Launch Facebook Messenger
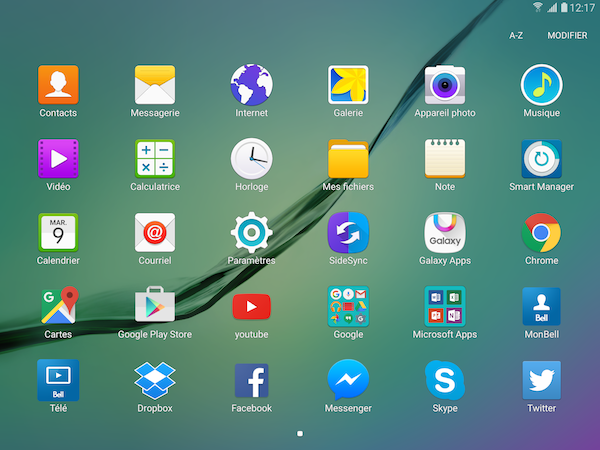 pos(348,379)
